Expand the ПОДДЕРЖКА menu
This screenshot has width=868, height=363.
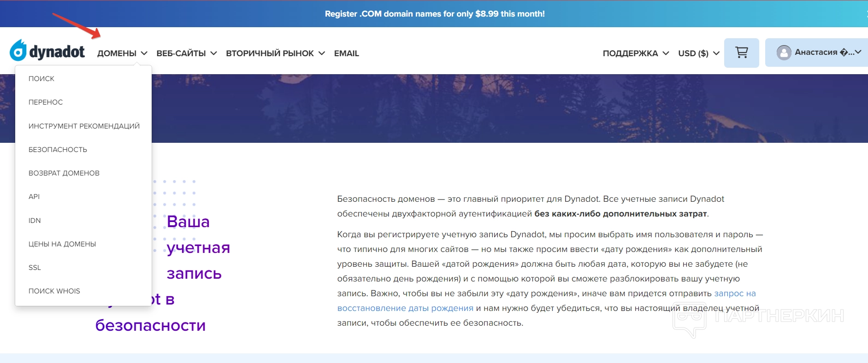click(x=636, y=53)
